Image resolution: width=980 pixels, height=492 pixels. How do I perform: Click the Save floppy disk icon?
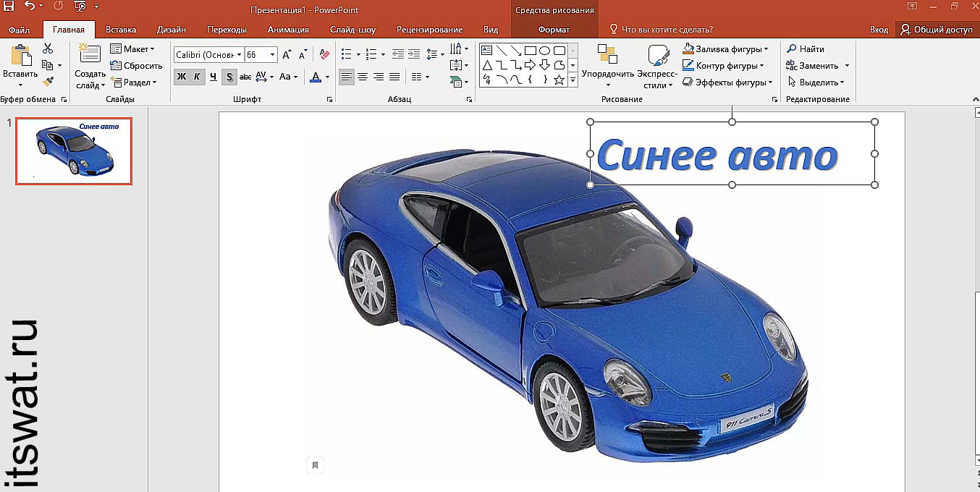tap(9, 7)
